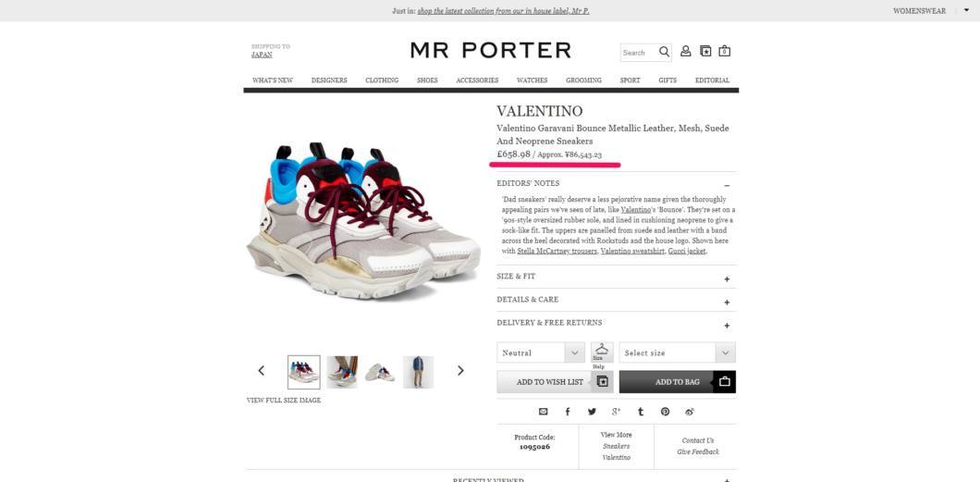
Task: Share product on Pinterest
Action: (x=665, y=412)
